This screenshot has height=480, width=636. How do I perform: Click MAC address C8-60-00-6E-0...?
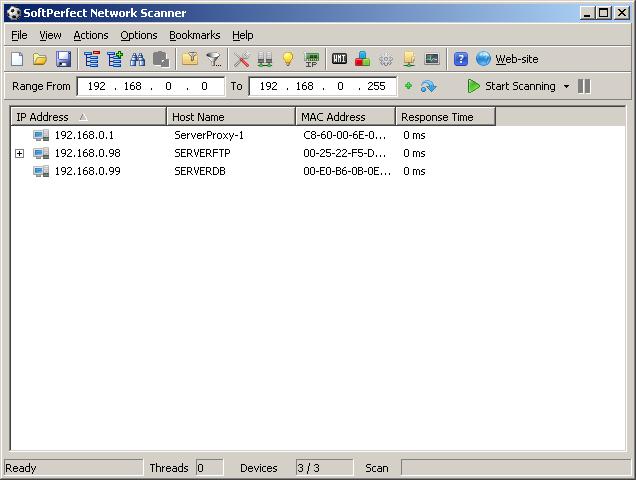pos(344,135)
